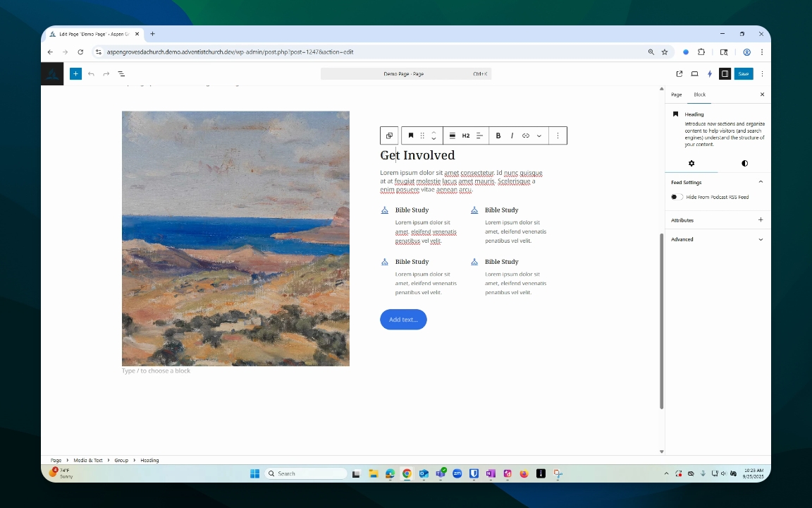The width and height of the screenshot is (812, 508).
Task: Undo the last edit
Action: point(91,74)
